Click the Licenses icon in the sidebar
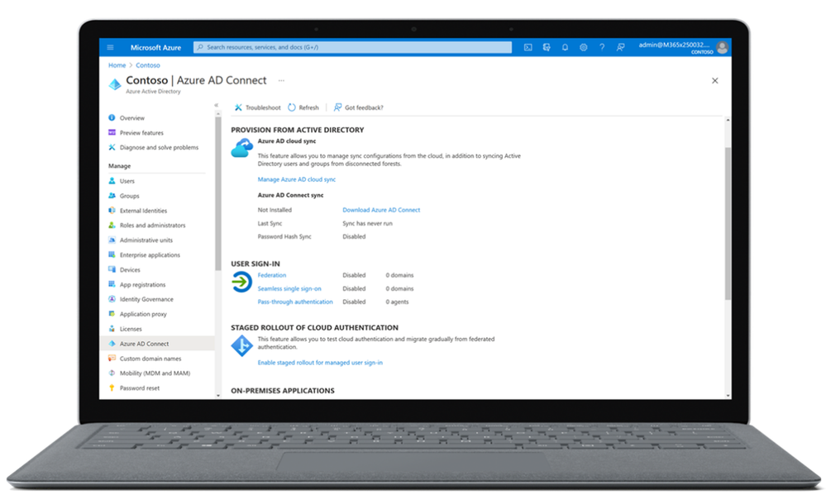 112,328
